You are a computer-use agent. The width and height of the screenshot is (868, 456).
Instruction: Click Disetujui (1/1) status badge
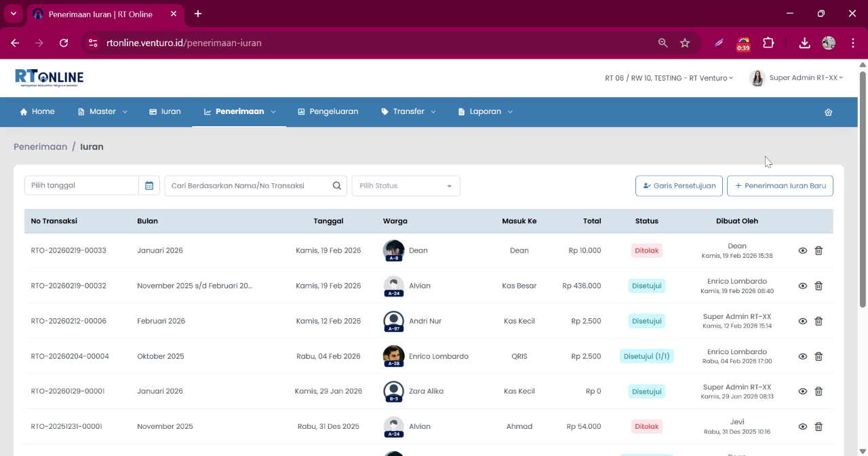[646, 356]
